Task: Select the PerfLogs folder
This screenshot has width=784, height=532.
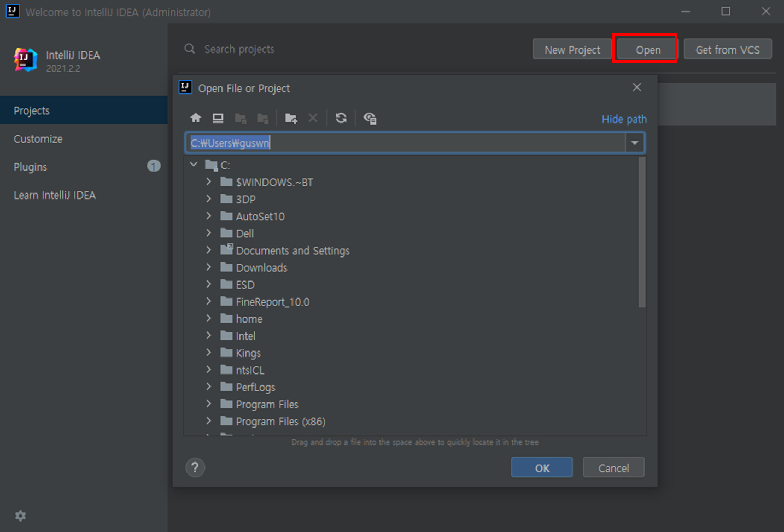Action: pyautogui.click(x=248, y=387)
